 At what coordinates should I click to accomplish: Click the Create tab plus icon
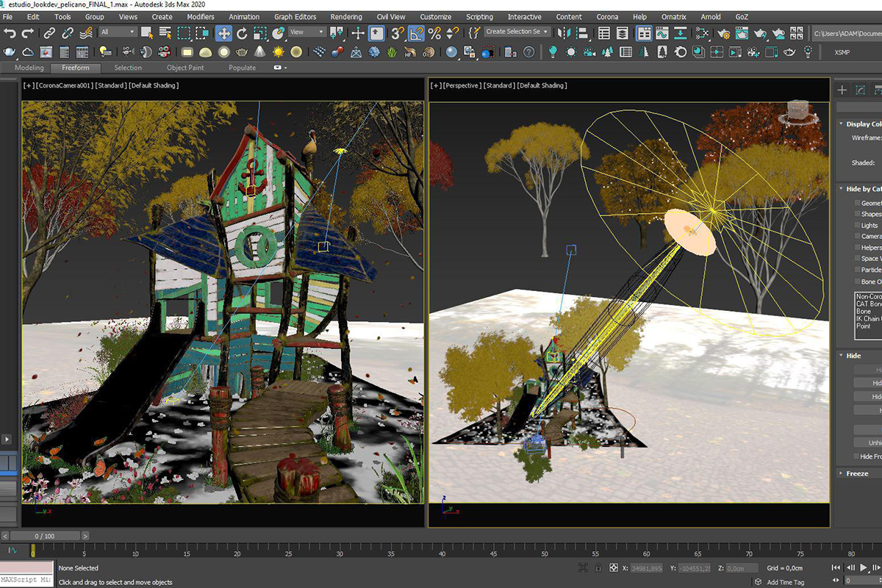(842, 90)
